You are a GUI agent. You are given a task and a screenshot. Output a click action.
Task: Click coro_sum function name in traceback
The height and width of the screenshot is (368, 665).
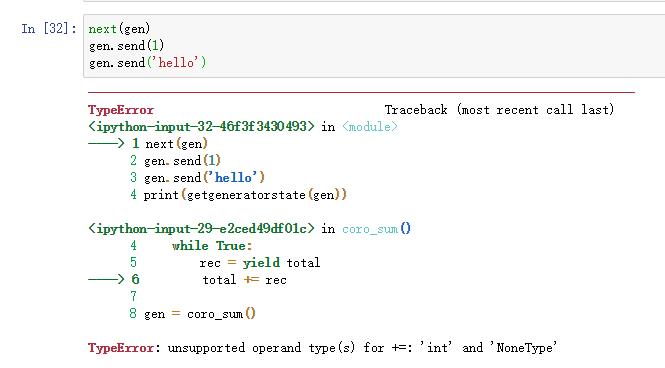370,229
